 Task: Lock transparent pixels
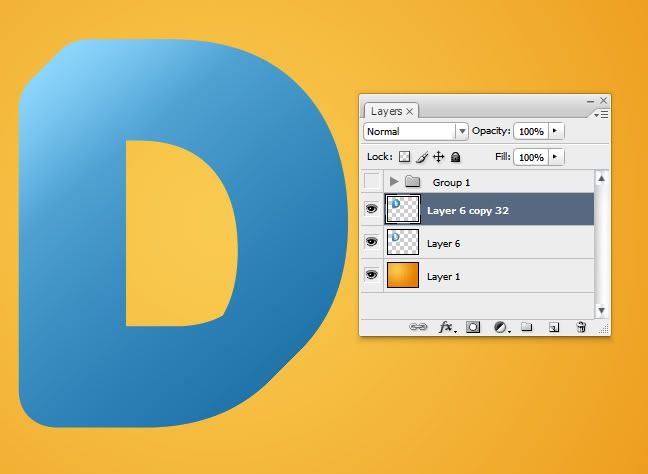pos(404,157)
